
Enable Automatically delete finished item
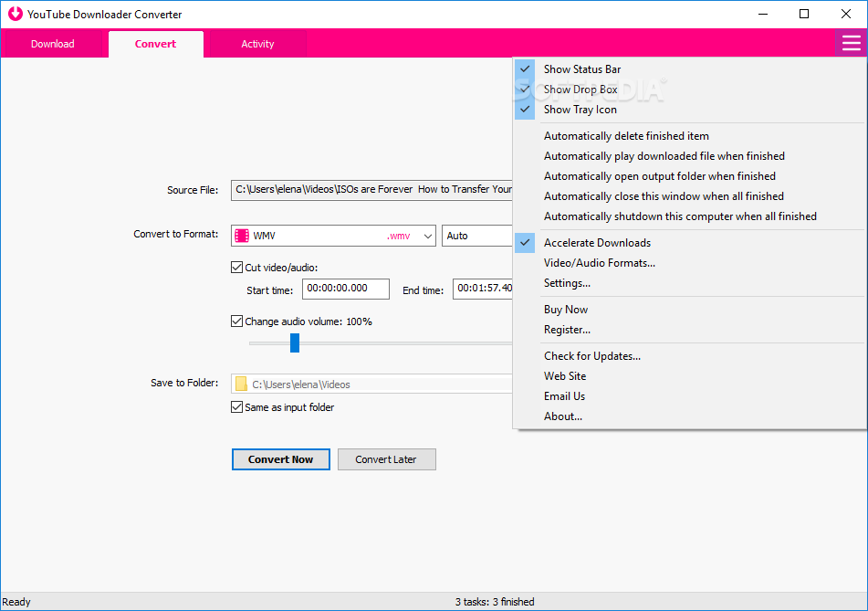click(x=689, y=136)
